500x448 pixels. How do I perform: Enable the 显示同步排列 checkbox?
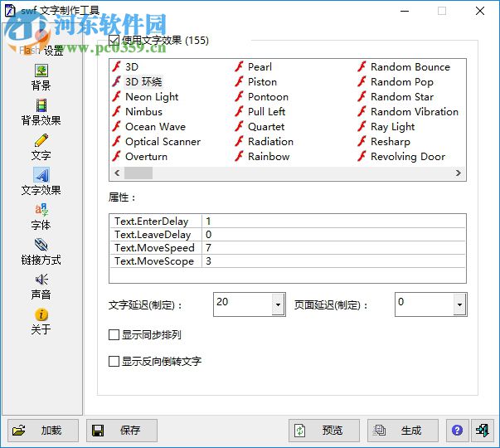point(114,335)
